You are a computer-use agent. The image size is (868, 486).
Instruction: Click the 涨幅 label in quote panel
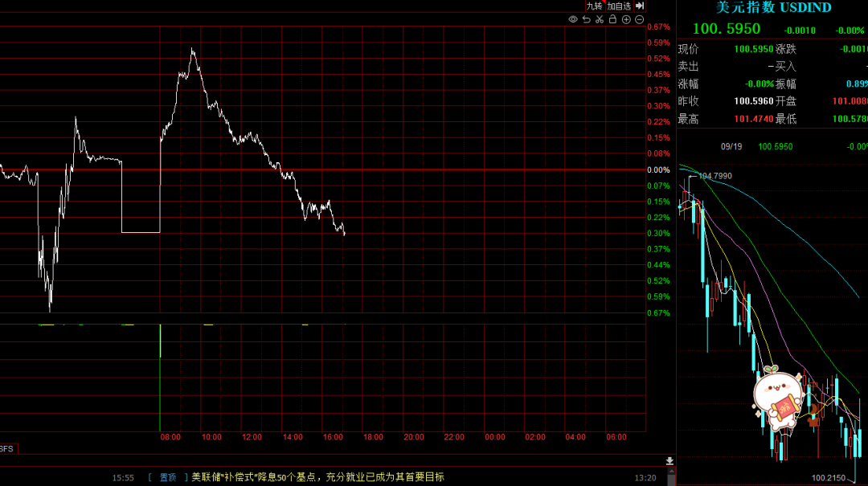(x=688, y=84)
